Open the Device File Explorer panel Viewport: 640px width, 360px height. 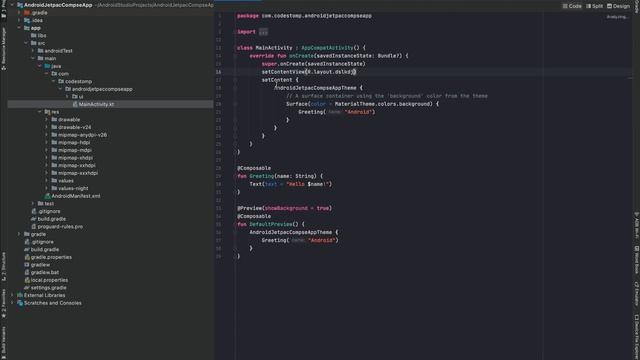(636, 337)
